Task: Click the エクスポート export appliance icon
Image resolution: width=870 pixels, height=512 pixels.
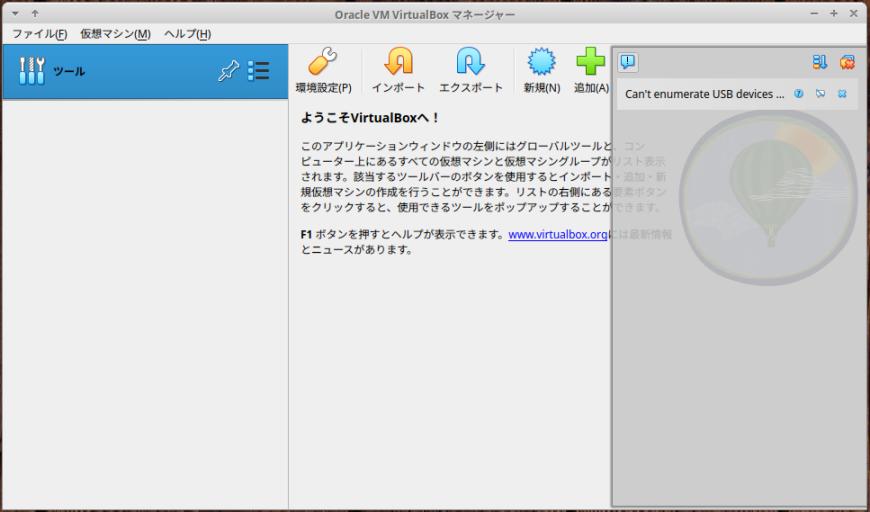Action: click(x=471, y=70)
